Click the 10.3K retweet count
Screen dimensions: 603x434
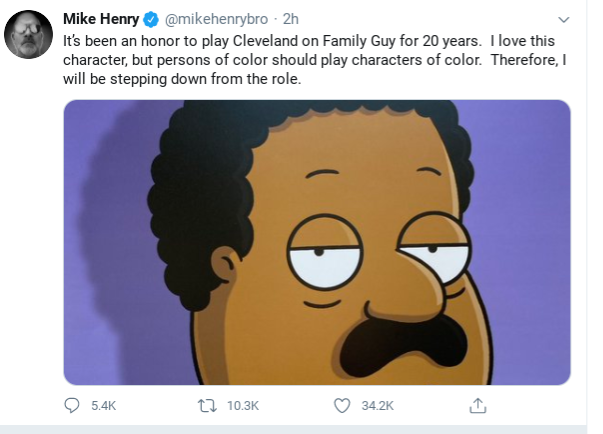243,406
